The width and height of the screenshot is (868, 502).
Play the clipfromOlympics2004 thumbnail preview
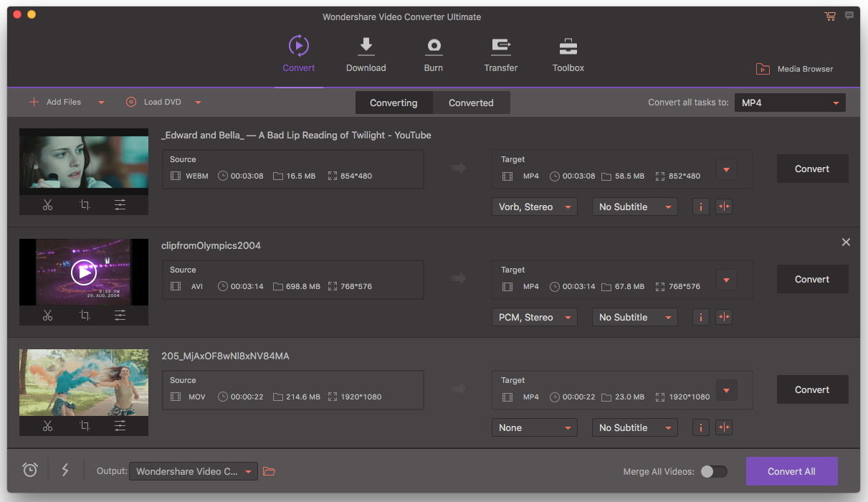pos(84,272)
